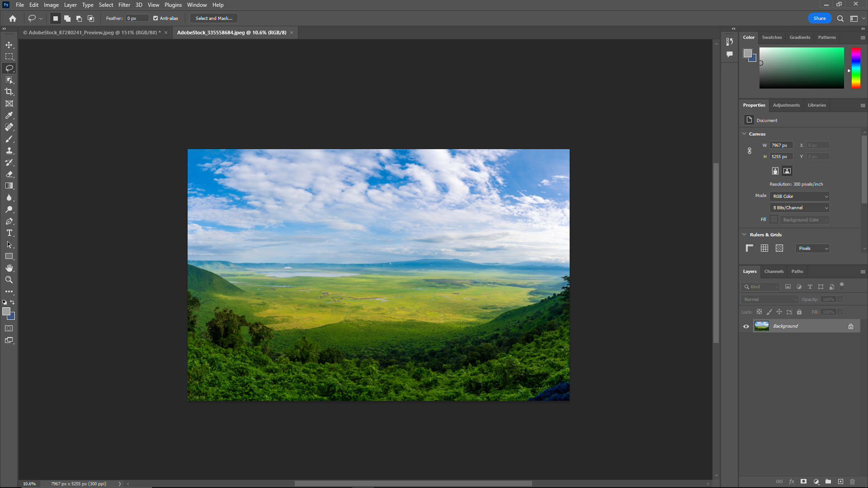Click the Feather input field

pyautogui.click(x=137, y=19)
